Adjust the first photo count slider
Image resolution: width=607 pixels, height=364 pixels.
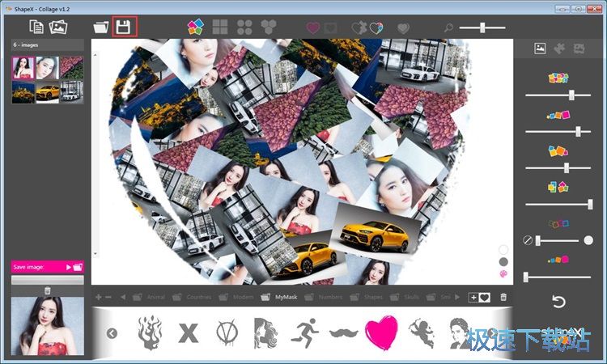558,95
